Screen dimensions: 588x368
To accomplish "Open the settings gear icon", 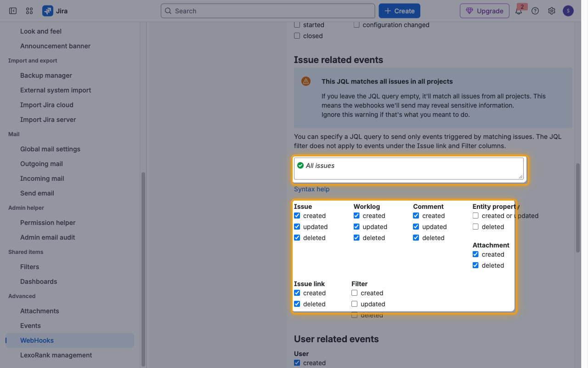I will (x=552, y=11).
